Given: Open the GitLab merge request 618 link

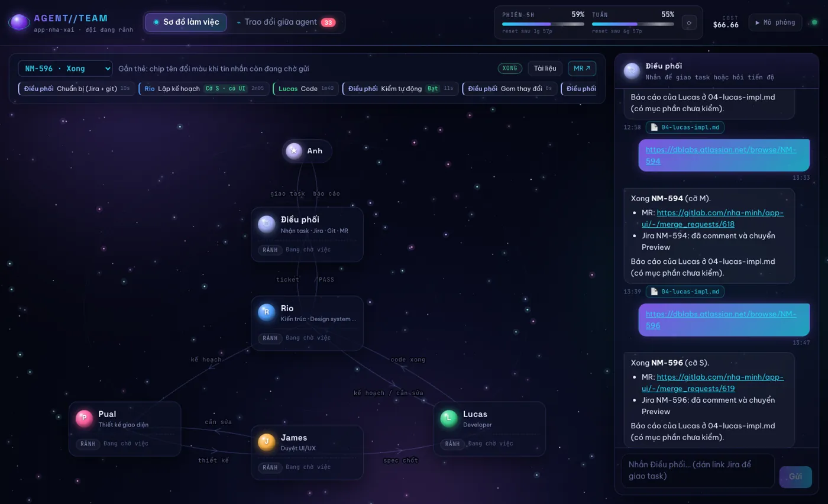Looking at the screenshot, I should click(713, 218).
